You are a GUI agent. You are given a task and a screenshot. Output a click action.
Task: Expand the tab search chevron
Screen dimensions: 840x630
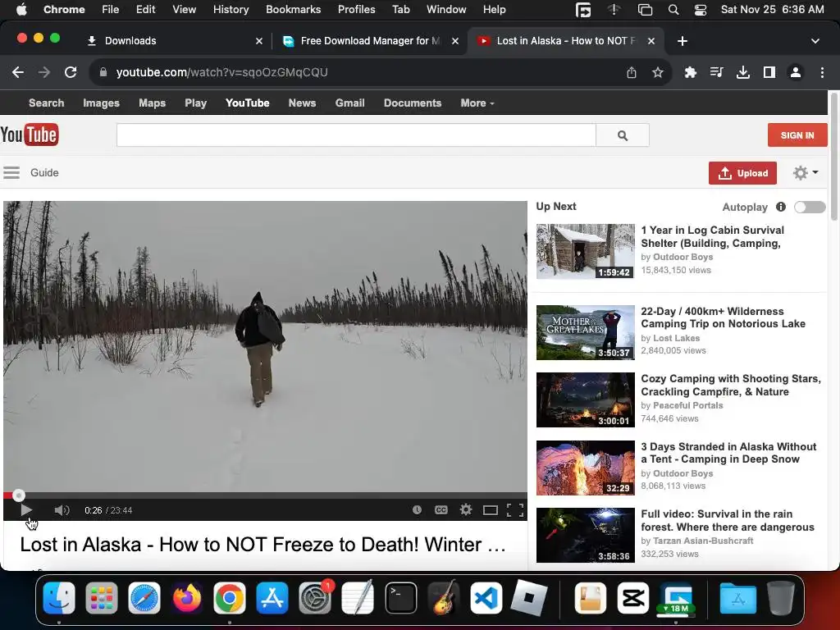pos(815,41)
